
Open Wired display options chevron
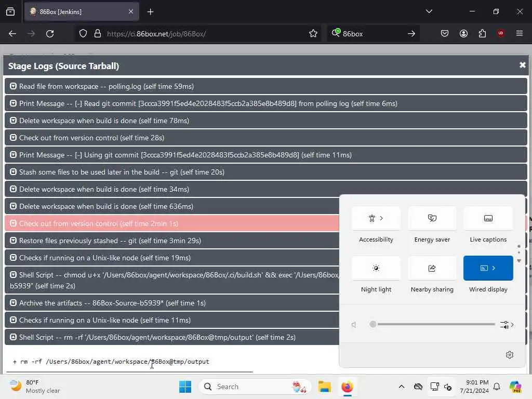click(494, 268)
